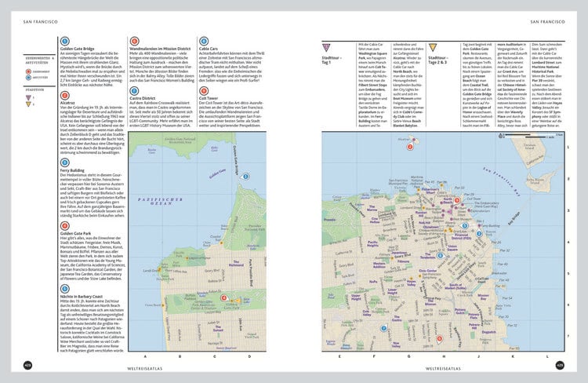This screenshot has height=383, width=588.
Task: Click Mission Bay label on map
Action: pyautogui.click(x=484, y=297)
